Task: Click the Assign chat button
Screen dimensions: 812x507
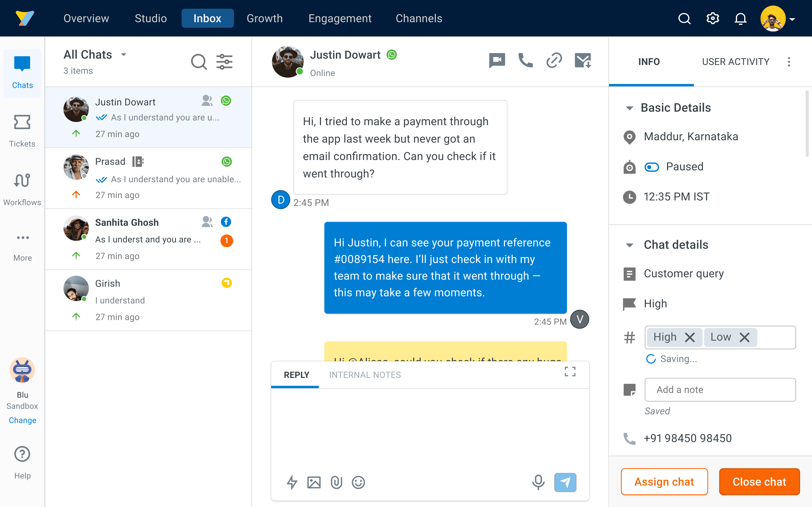Action: coord(664,482)
